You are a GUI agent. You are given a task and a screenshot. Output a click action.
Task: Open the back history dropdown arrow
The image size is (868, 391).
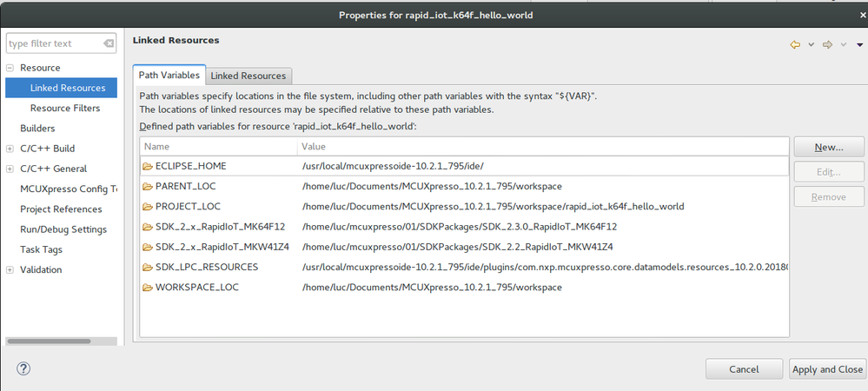coord(811,44)
